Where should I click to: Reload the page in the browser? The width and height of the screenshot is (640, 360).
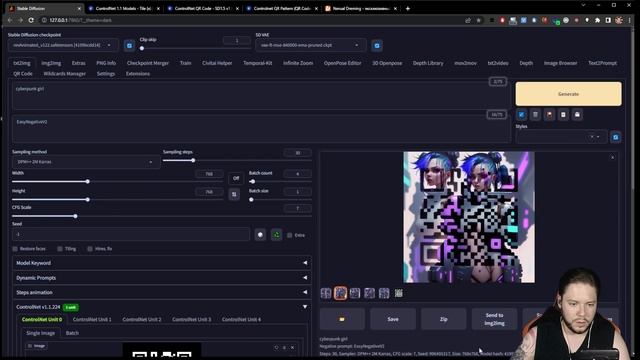coord(31,20)
